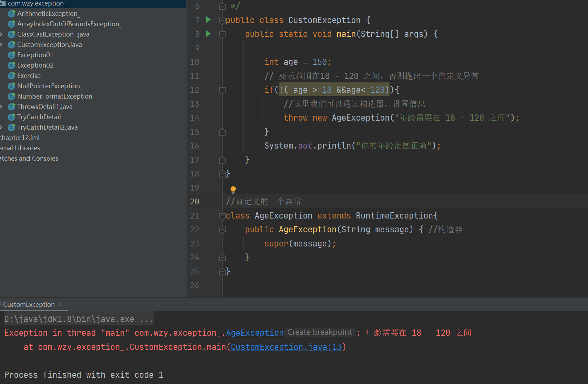
Task: Close the CustomException run tab
Action: pyautogui.click(x=61, y=305)
